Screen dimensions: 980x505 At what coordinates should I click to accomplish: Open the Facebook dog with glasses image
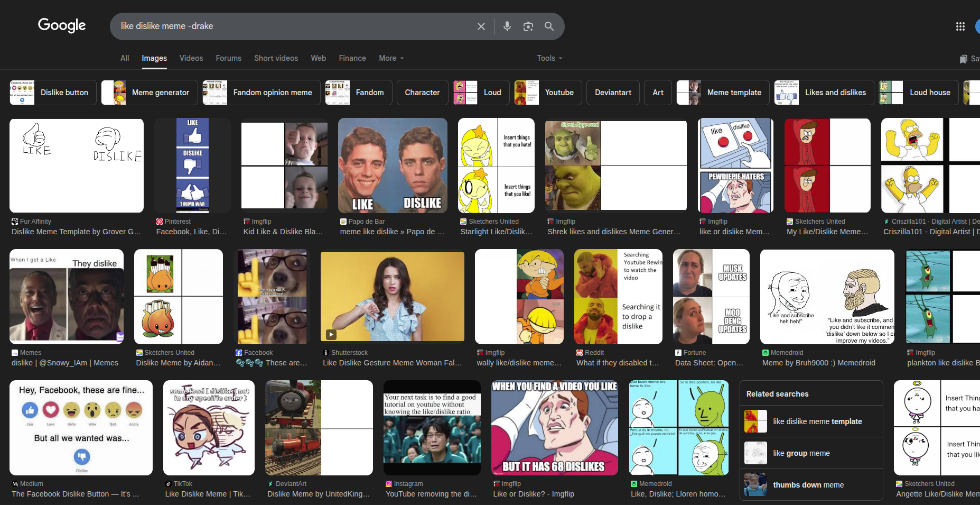click(x=272, y=297)
